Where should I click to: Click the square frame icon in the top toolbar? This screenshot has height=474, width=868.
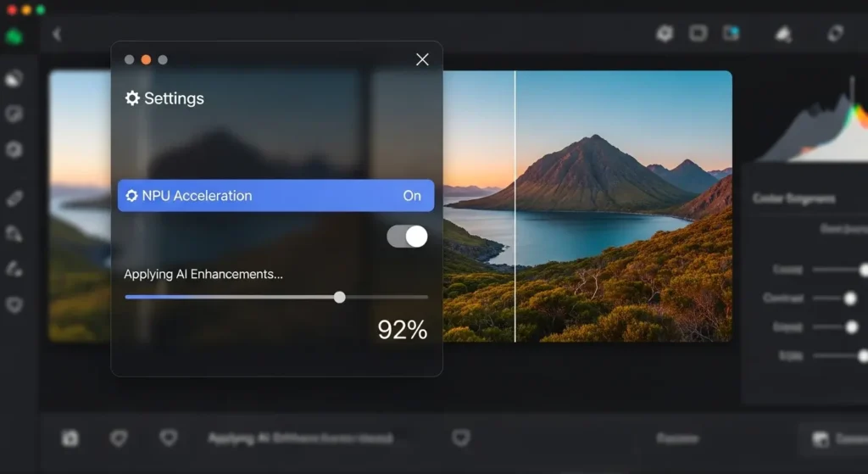[698, 33]
